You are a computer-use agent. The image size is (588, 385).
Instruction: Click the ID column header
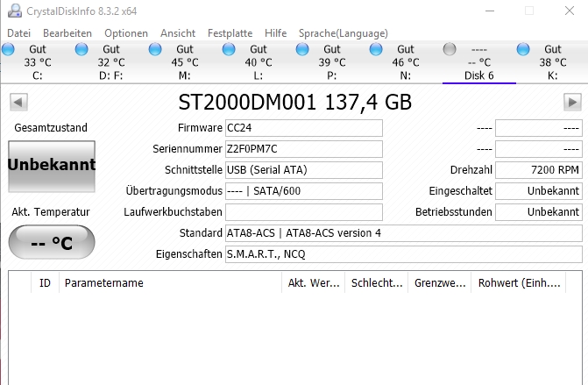point(45,283)
